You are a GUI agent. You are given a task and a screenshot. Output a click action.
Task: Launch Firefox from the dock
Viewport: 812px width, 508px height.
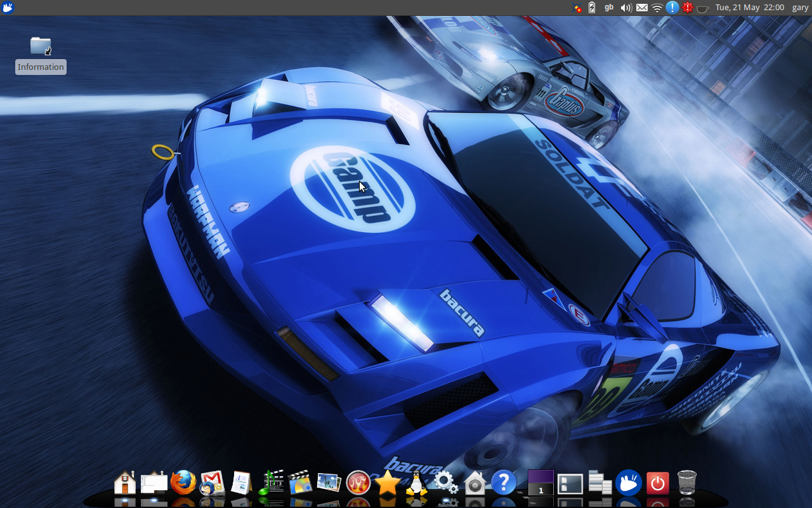pyautogui.click(x=183, y=483)
